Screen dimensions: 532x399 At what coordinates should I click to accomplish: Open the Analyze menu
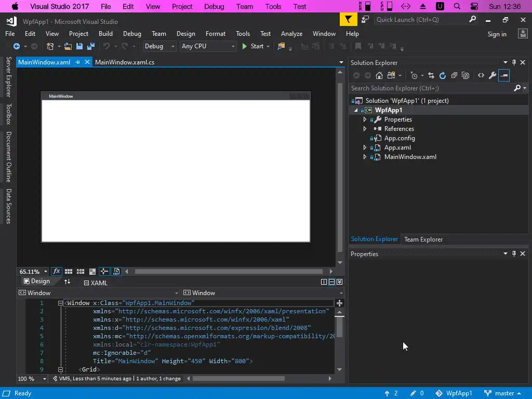pos(291,34)
